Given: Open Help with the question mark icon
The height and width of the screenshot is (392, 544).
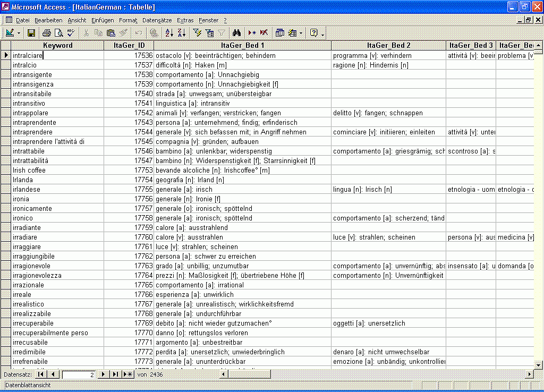Looking at the screenshot, I should click(313, 33).
